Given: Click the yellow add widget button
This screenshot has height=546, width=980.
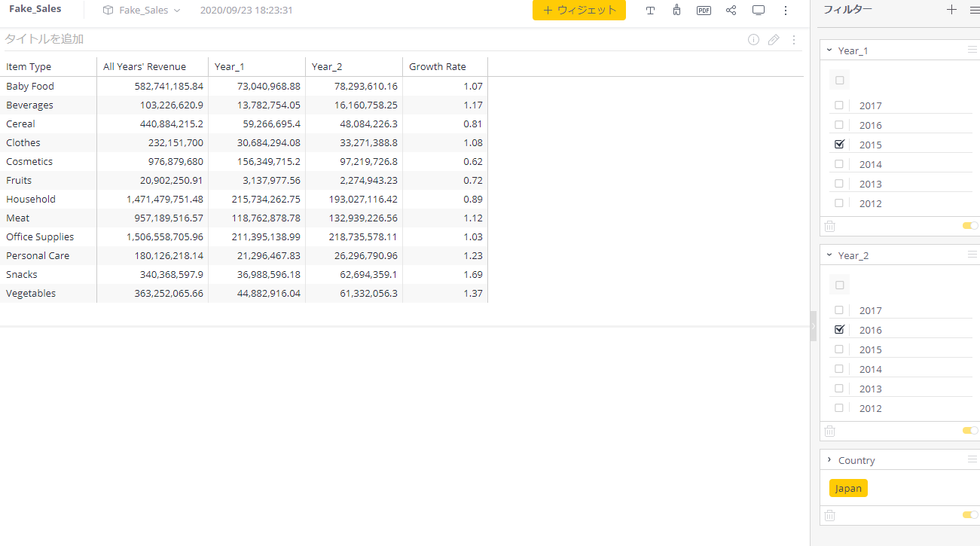Looking at the screenshot, I should (579, 11).
